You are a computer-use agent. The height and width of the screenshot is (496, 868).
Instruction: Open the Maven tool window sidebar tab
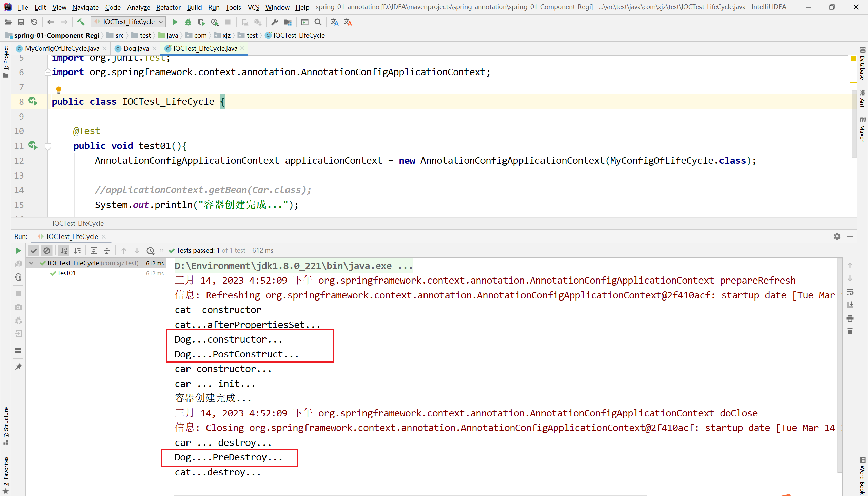coord(862,129)
